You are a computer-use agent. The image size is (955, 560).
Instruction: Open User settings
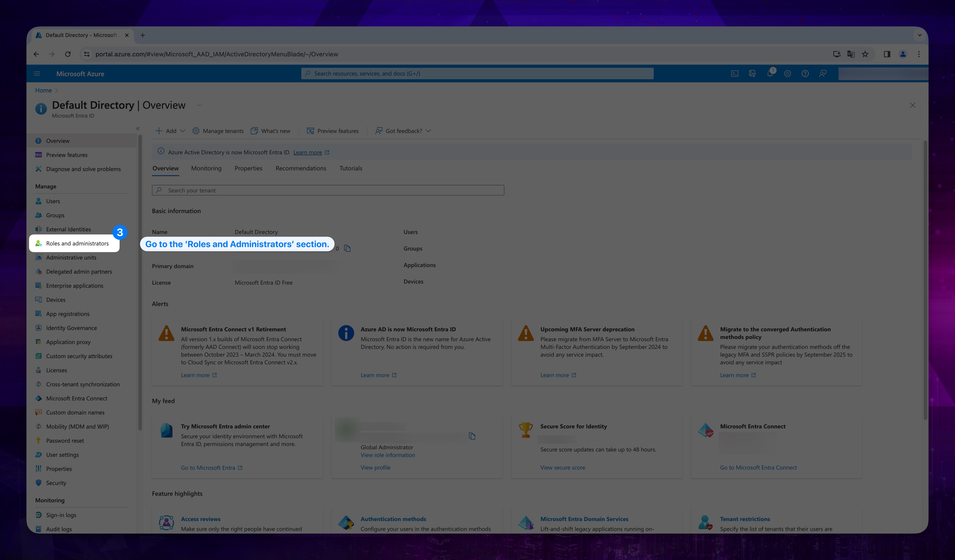pos(63,454)
